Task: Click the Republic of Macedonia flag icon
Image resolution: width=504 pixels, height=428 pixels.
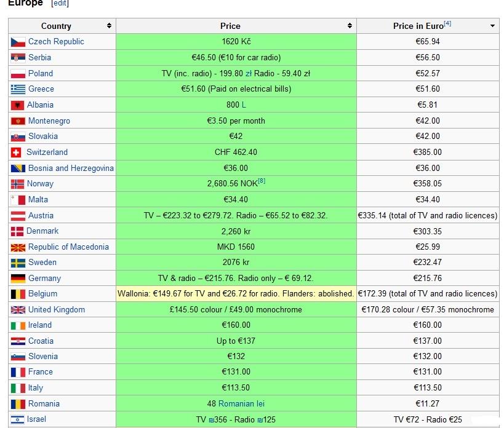Action: click(x=18, y=247)
